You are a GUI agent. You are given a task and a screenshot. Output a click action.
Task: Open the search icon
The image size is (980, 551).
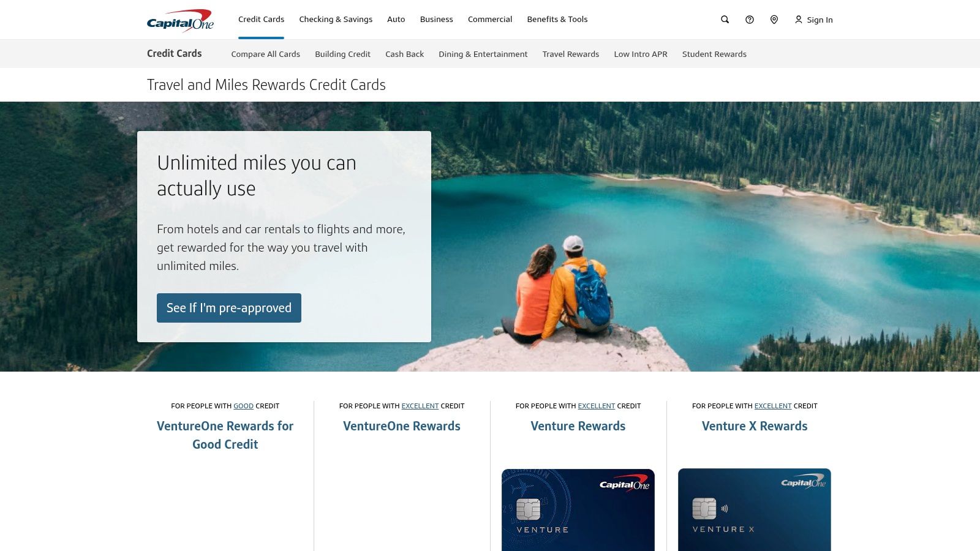(x=725, y=20)
